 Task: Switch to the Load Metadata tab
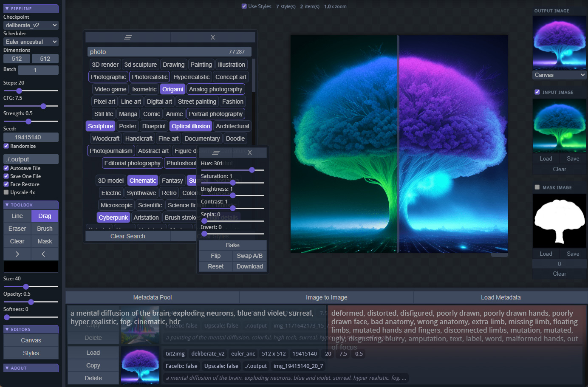coord(500,297)
